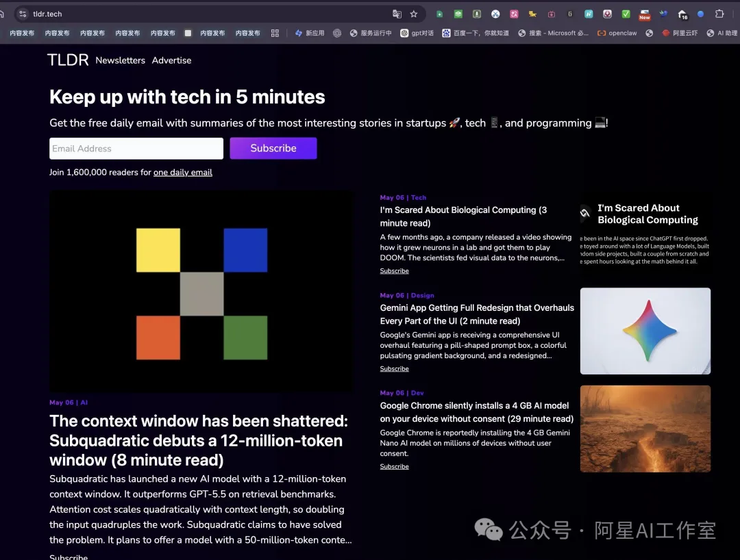This screenshot has width=740, height=560.
Task: Open the Gemini star logo thumbnail
Action: point(645,331)
